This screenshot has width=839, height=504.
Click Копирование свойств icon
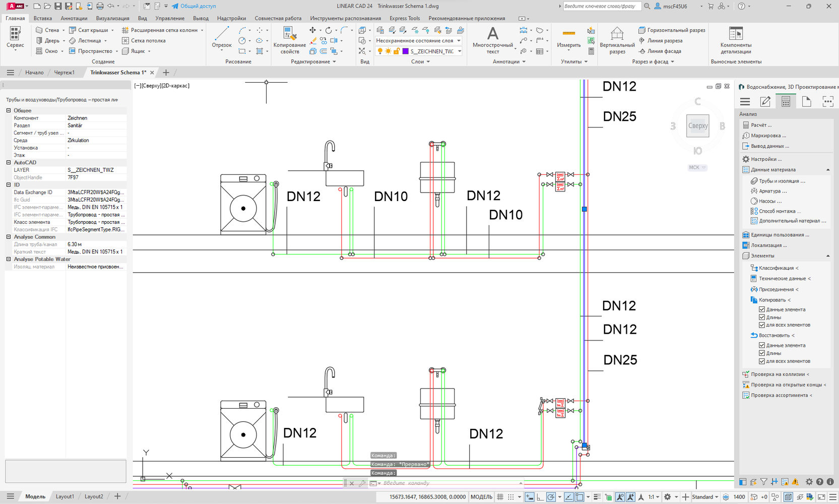pos(289,39)
